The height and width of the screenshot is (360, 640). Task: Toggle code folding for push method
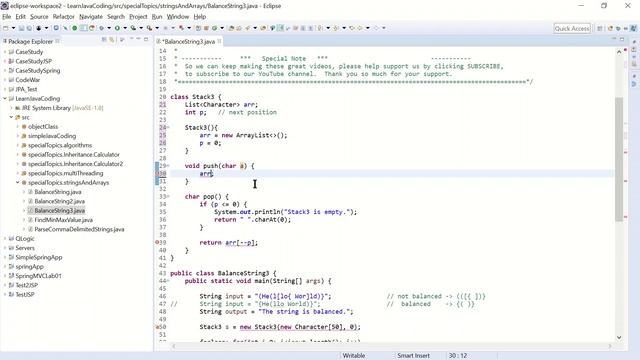click(x=168, y=166)
